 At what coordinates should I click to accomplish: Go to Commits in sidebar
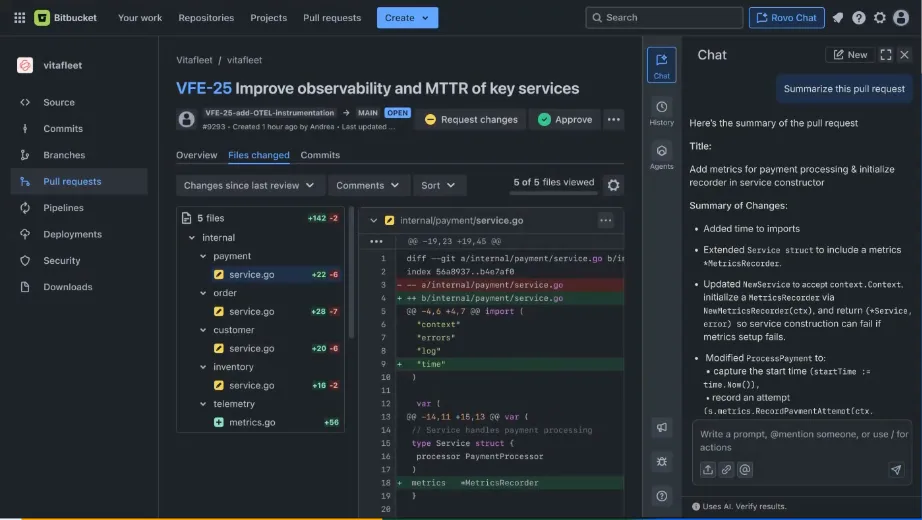pos(79,129)
